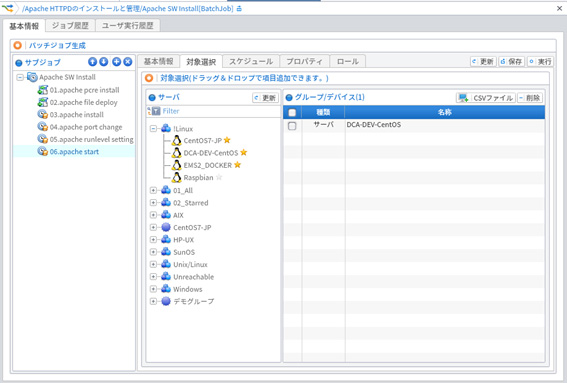Open the ロール tab

(x=348, y=61)
